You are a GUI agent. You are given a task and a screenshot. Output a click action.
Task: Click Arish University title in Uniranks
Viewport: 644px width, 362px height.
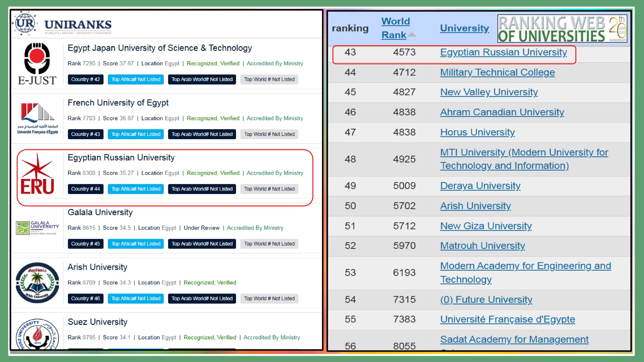click(97, 267)
